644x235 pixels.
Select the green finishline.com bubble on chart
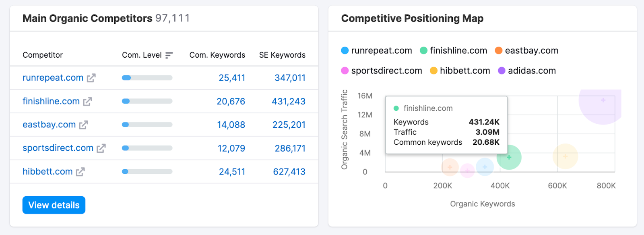(x=509, y=158)
